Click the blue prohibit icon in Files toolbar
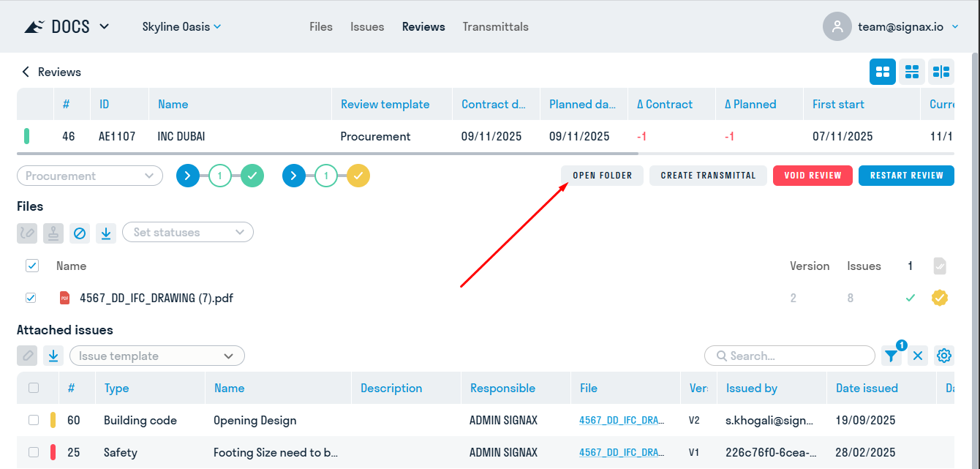The height and width of the screenshot is (469, 980). (x=80, y=233)
